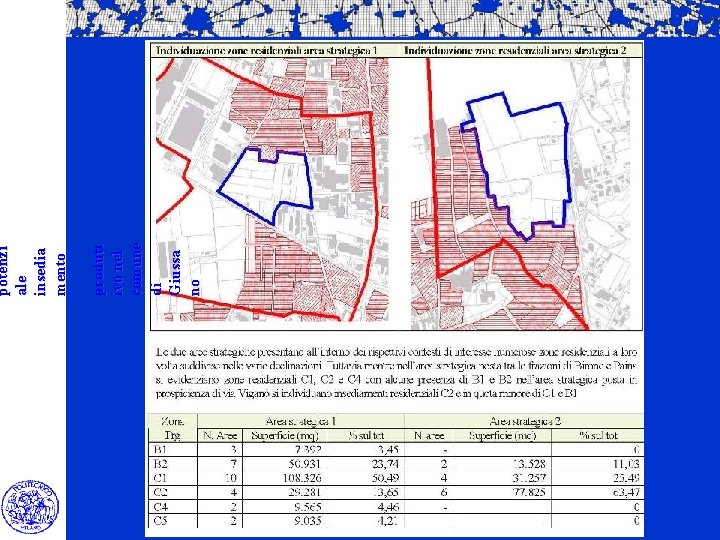Image resolution: width=720 pixels, height=540 pixels.
Task: Click the area 2 percentage '11,03' cell
Action: (626, 464)
